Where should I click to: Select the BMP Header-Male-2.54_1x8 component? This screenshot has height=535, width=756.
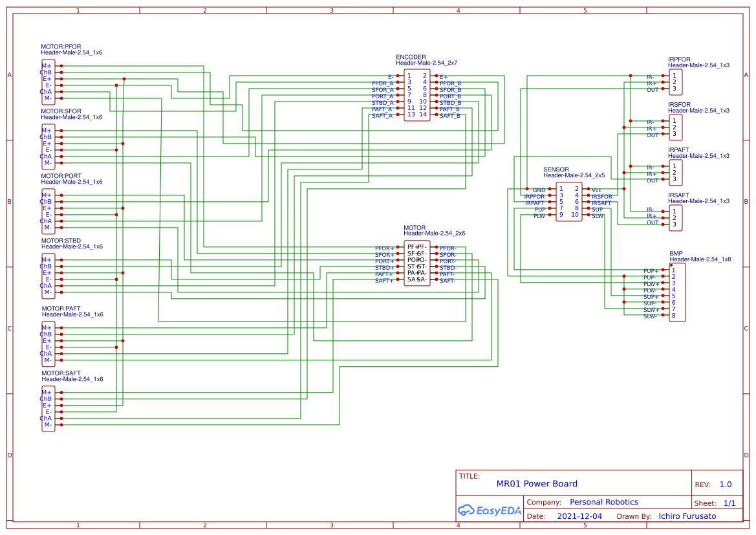tap(677, 291)
